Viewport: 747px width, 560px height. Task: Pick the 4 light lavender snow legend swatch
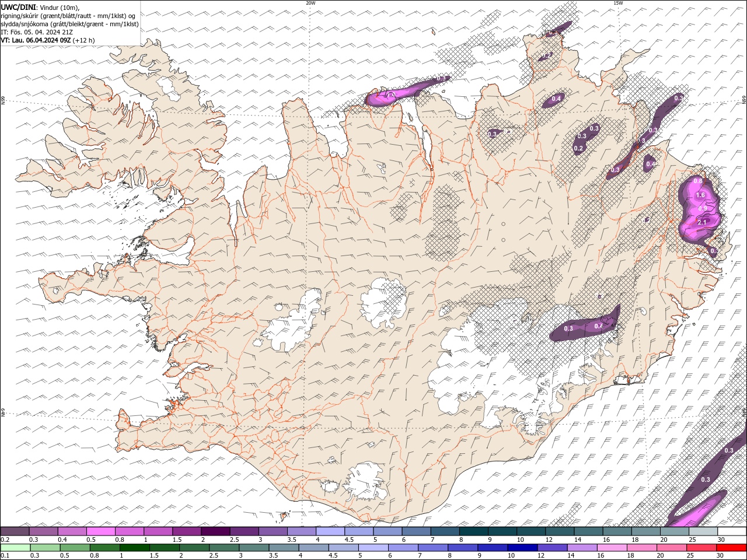click(x=330, y=531)
